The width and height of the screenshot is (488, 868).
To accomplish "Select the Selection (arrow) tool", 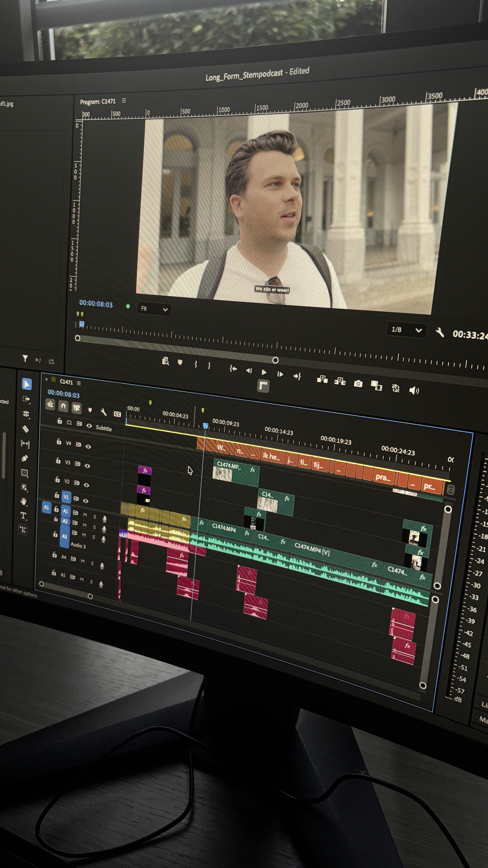I will [27, 384].
